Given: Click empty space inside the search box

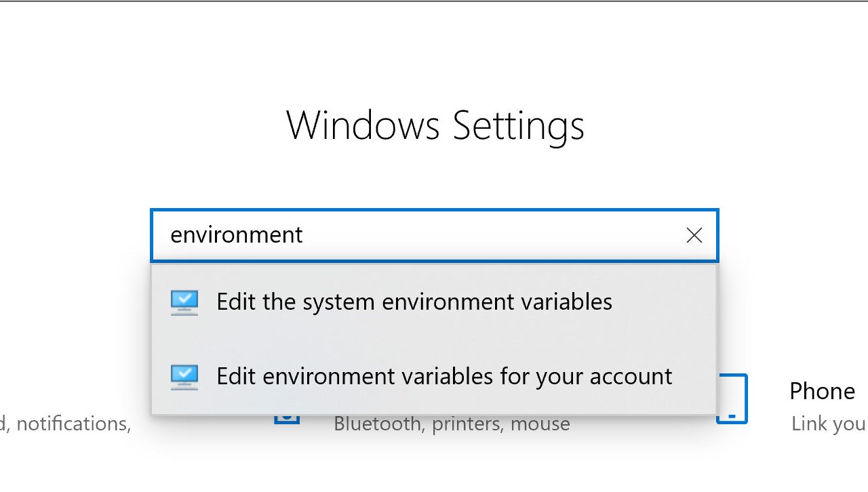Looking at the screenshot, I should pyautogui.click(x=488, y=235).
